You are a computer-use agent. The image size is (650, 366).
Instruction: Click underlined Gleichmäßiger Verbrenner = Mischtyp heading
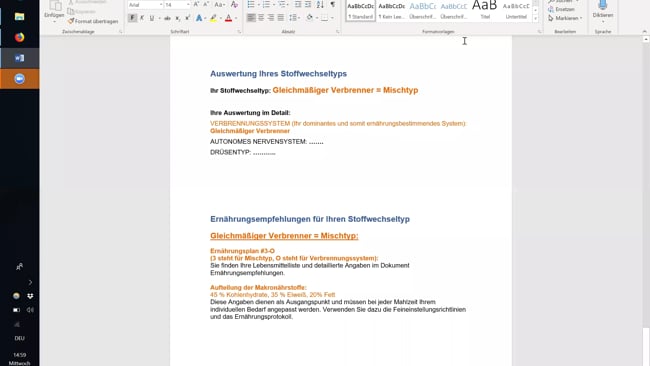[284, 236]
